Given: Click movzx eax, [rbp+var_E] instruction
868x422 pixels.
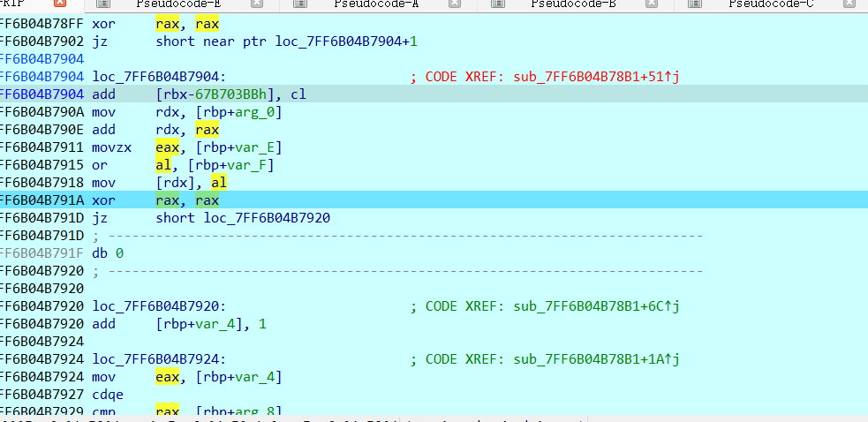Looking at the screenshot, I should click(187, 147).
